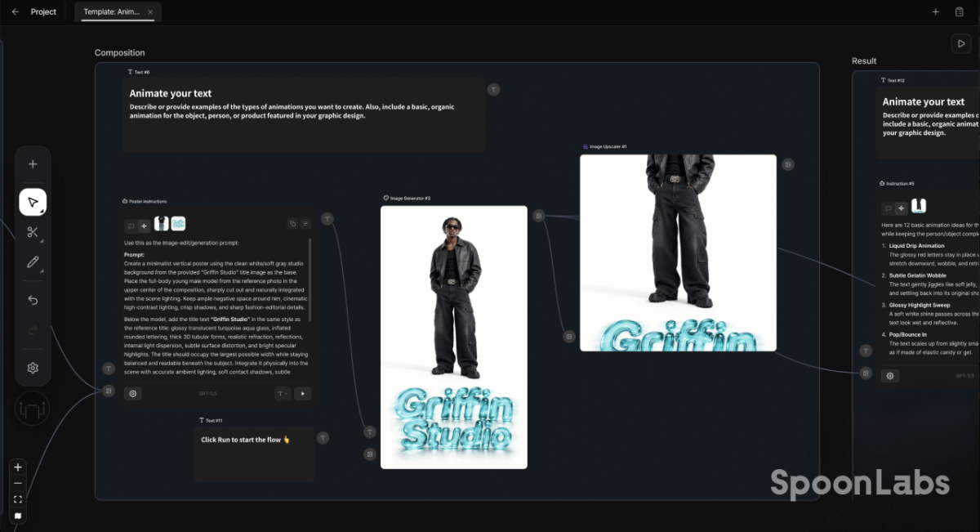Image resolution: width=980 pixels, height=532 pixels.
Task: Undo the last action
Action: point(33,300)
